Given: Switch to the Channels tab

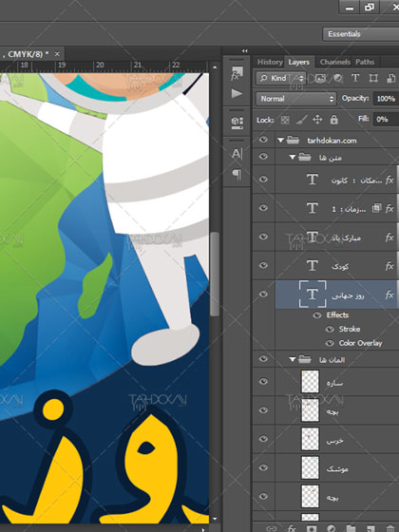Looking at the screenshot, I should click(334, 62).
